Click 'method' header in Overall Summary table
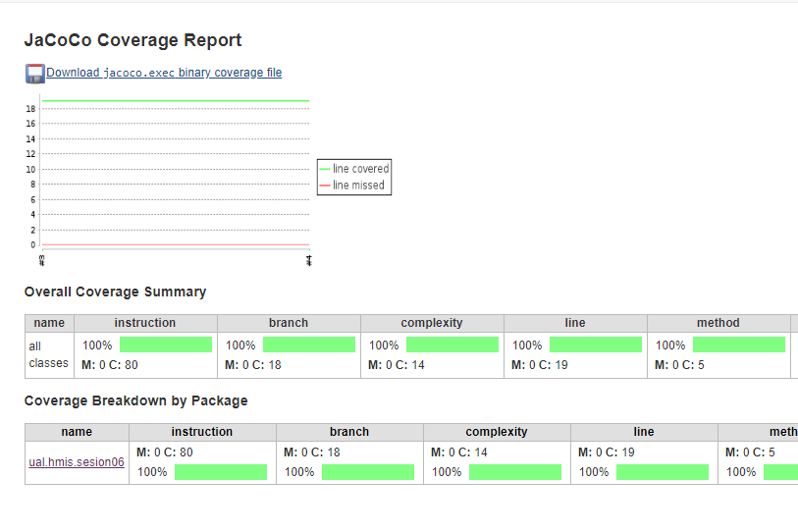 [718, 323]
